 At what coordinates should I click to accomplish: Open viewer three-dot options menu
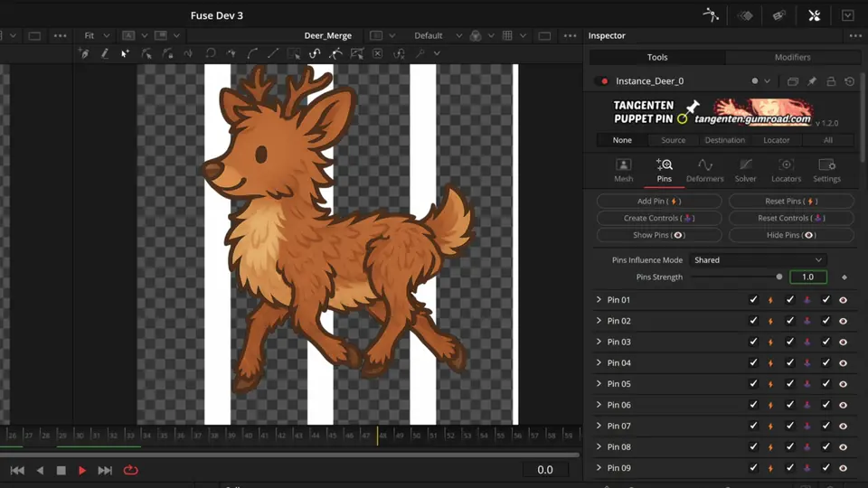pyautogui.click(x=570, y=35)
